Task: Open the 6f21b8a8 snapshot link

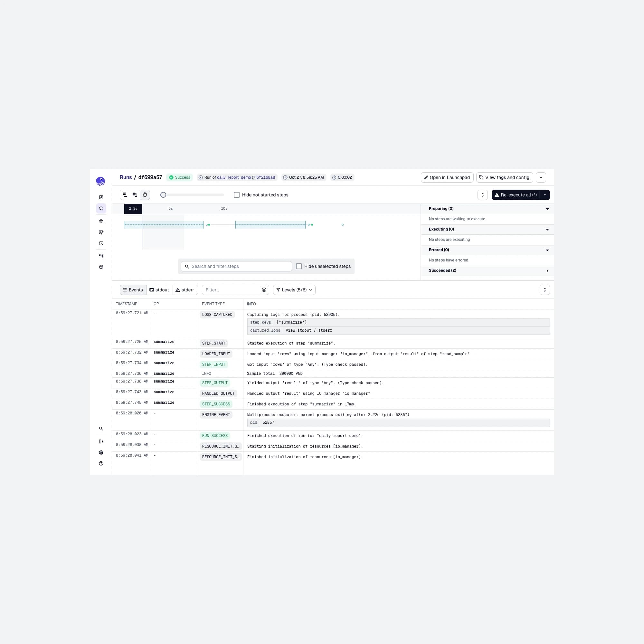Action: (266, 177)
